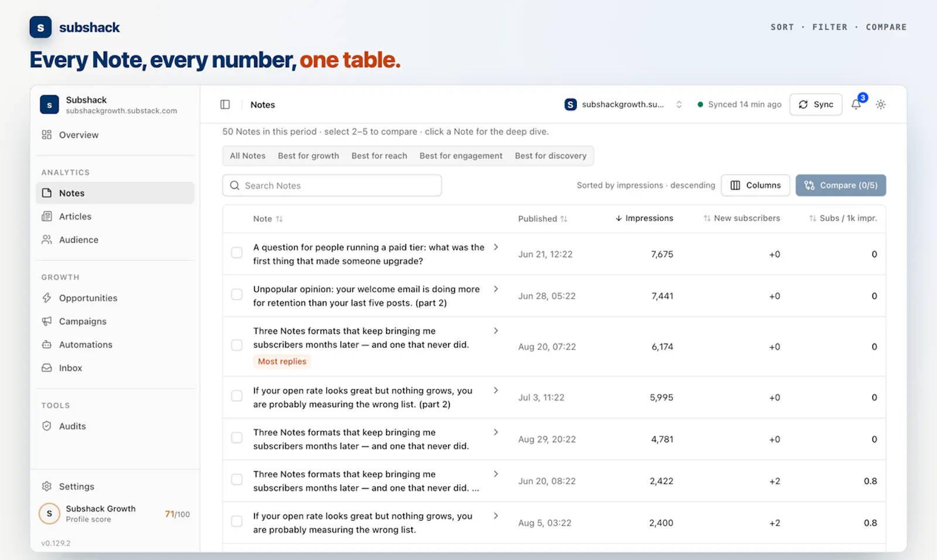Image resolution: width=937 pixels, height=560 pixels.
Task: Click the Opportunities lightning icon
Action: tap(47, 298)
